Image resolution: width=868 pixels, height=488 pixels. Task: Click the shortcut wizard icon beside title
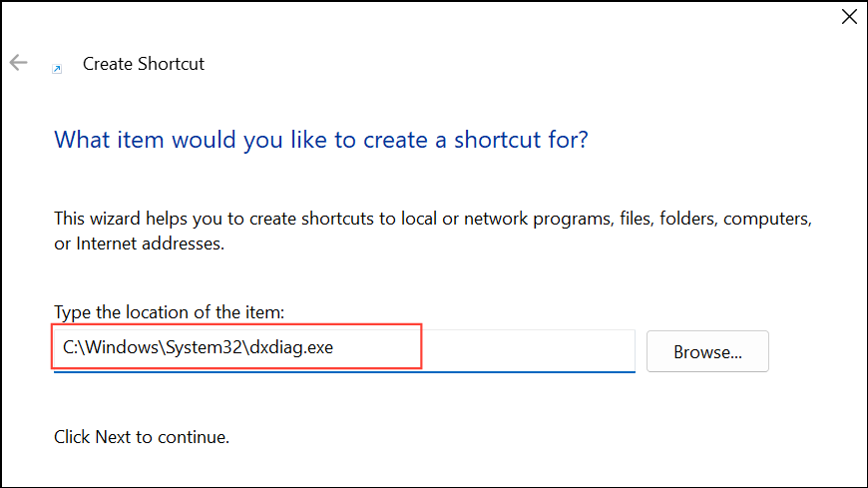coord(57,69)
